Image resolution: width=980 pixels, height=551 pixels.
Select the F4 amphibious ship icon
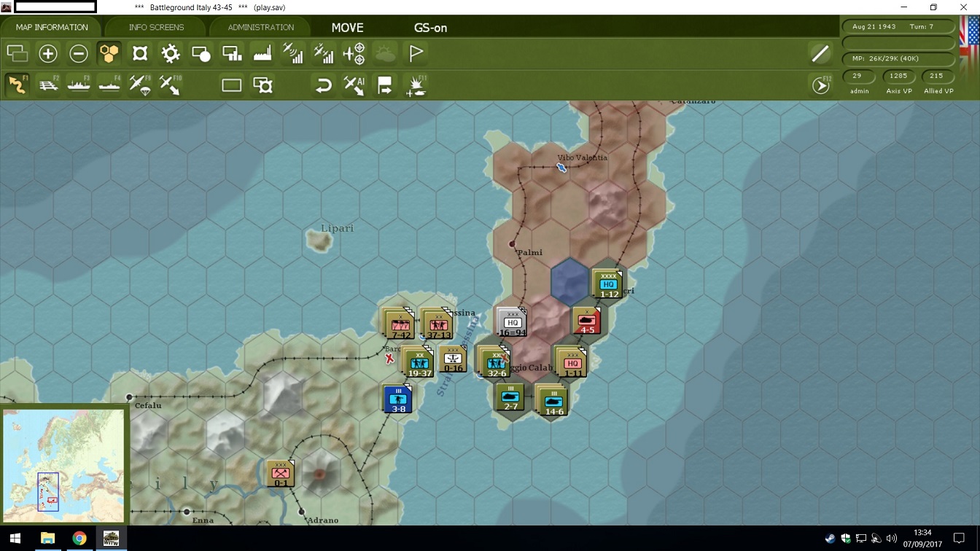coord(109,85)
